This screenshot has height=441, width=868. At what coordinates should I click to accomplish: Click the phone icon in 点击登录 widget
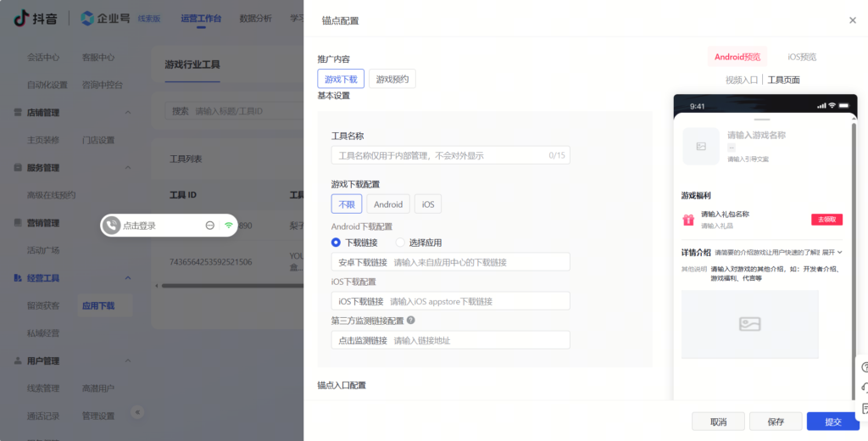[x=112, y=226]
